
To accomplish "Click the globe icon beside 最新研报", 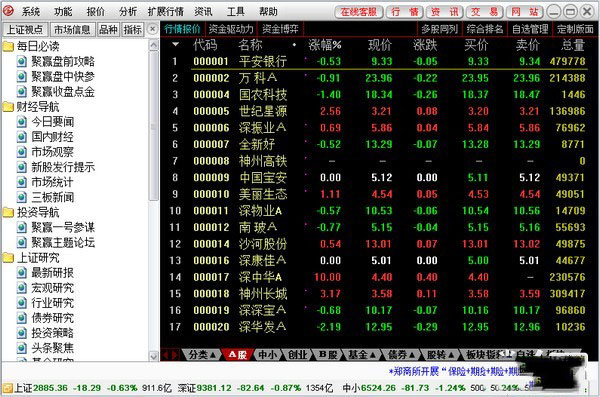I will [22, 273].
